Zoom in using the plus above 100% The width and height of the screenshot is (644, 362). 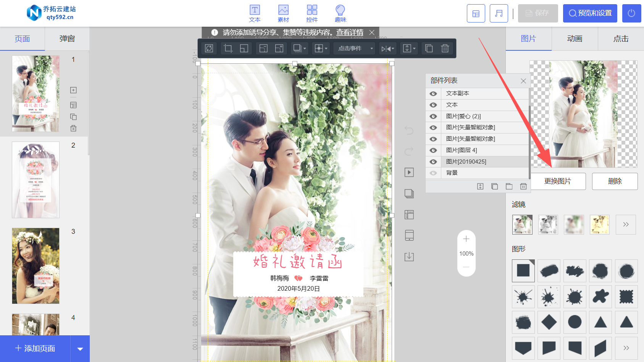point(466,239)
